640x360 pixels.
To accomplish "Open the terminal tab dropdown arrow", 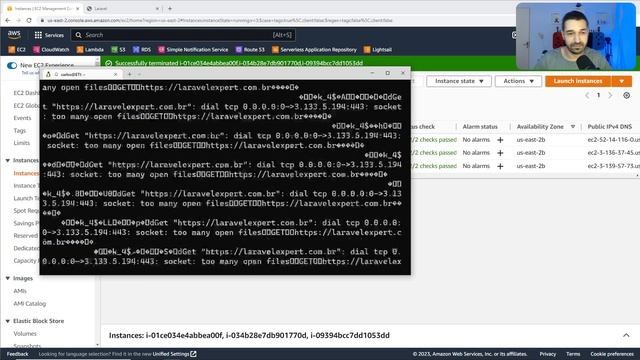I will coord(139,74).
